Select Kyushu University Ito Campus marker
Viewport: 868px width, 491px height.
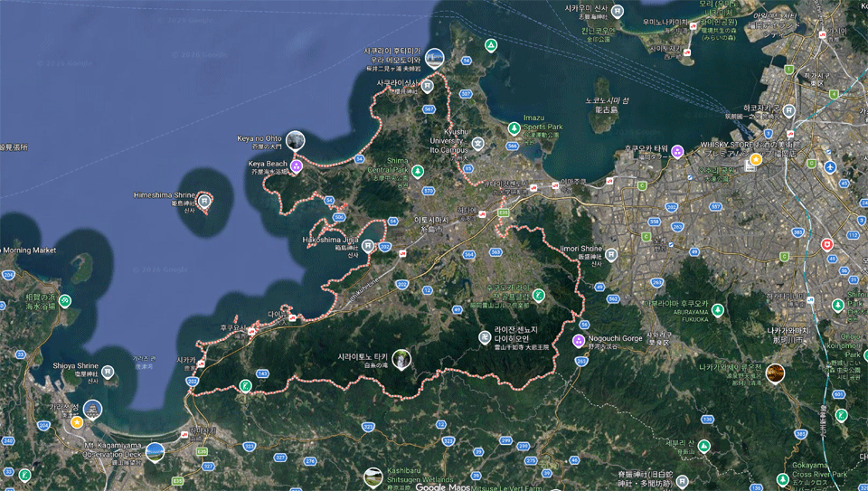[x=477, y=144]
